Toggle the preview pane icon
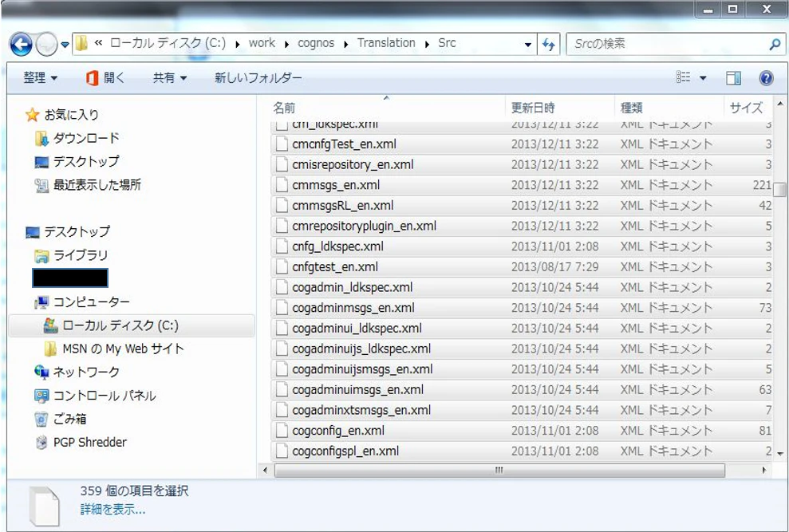Image resolution: width=789 pixels, height=532 pixels. 734,77
